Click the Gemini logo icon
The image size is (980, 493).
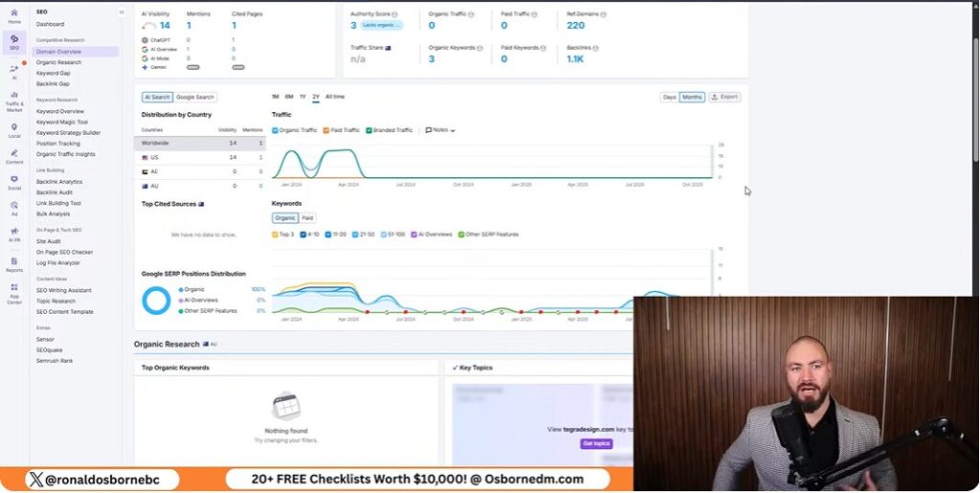coord(145,67)
